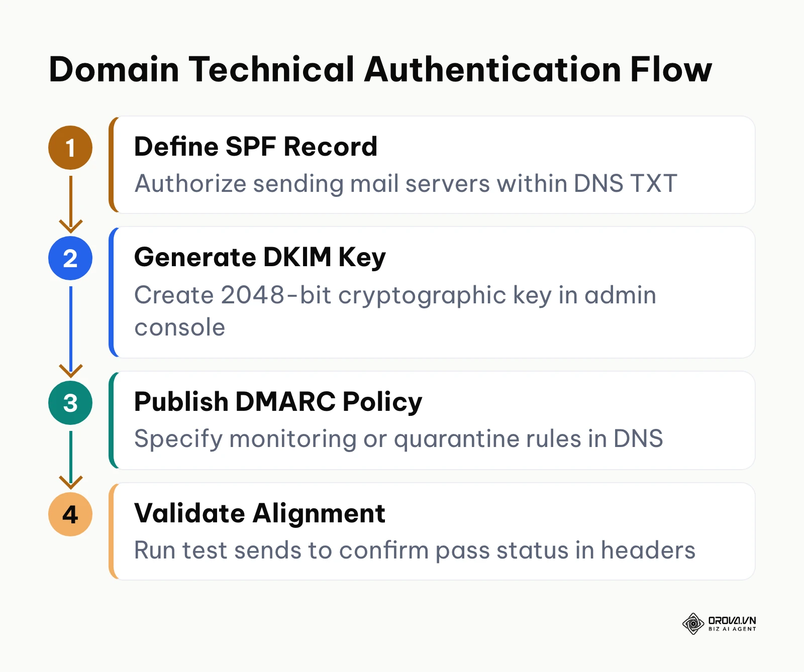Click 'Authorize sending mail servers within DNS TXT'
The width and height of the screenshot is (804, 672).
click(406, 183)
